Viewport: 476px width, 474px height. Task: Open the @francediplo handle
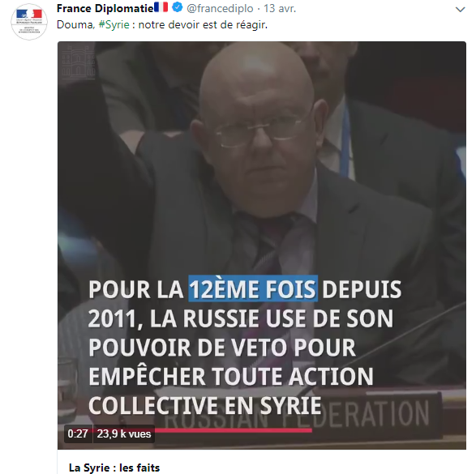click(x=220, y=8)
